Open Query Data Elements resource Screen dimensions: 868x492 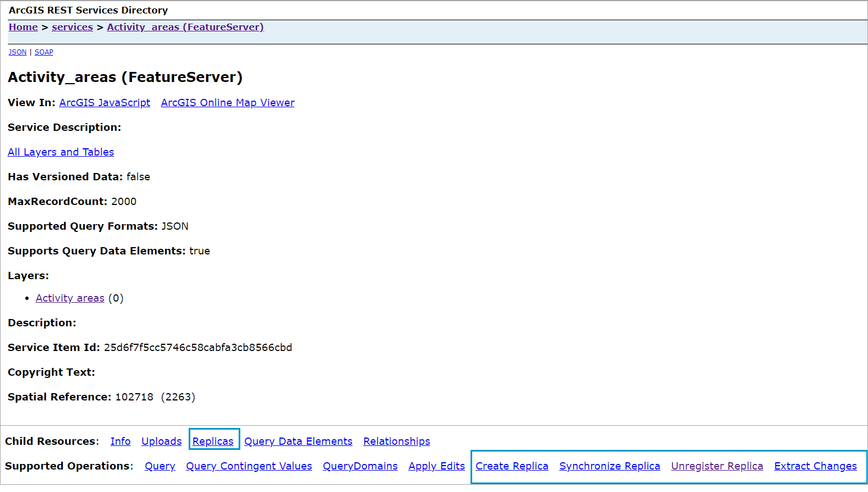point(298,441)
